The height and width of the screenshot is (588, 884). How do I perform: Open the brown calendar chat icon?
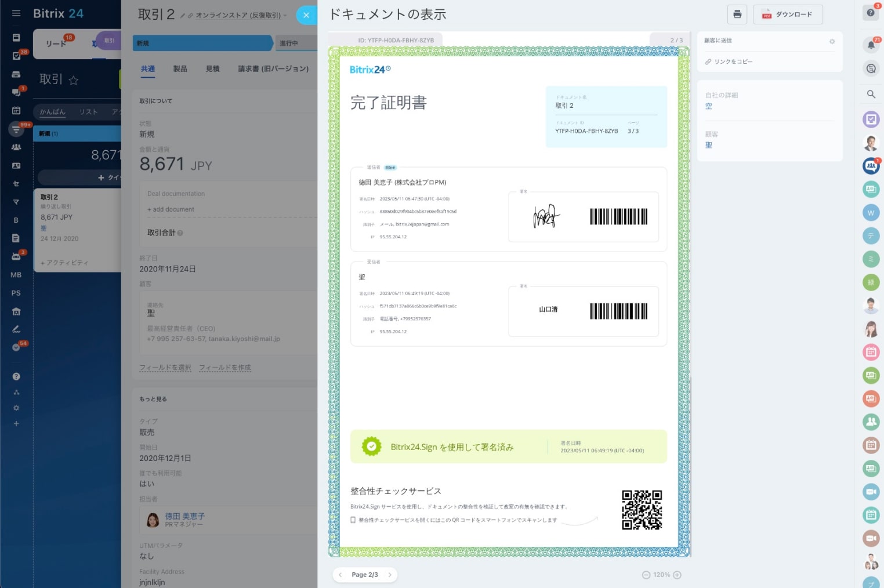point(871,445)
